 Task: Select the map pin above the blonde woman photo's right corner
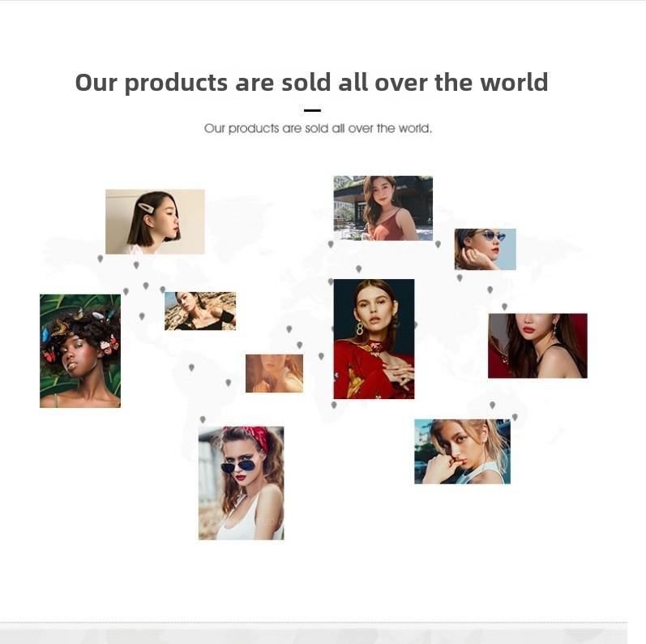515,417
